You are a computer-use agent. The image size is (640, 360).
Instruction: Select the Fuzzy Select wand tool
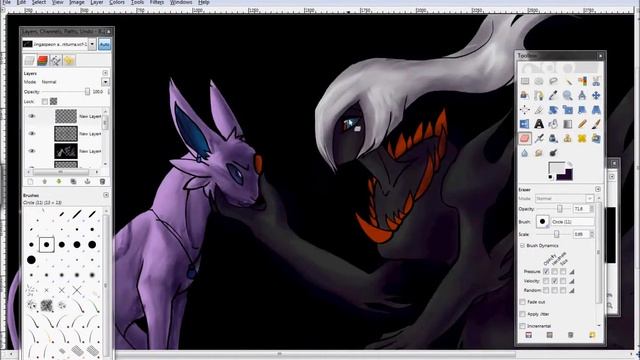568,81
